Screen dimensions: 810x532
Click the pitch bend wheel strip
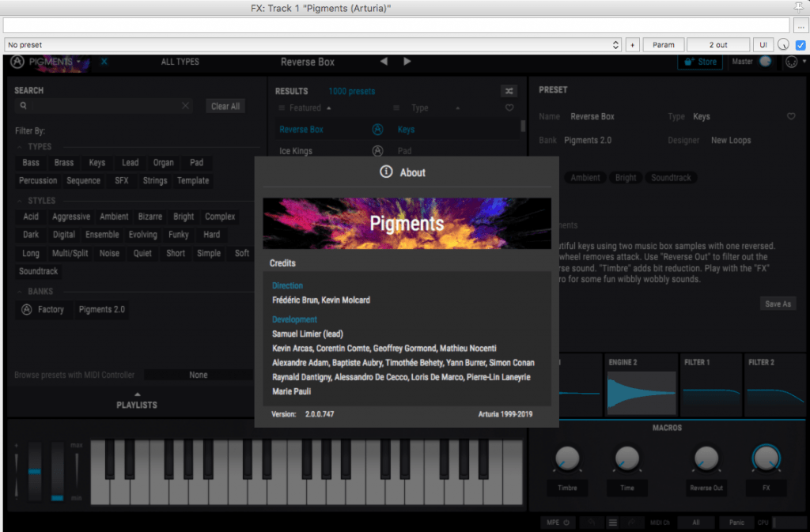pyautogui.click(x=35, y=470)
